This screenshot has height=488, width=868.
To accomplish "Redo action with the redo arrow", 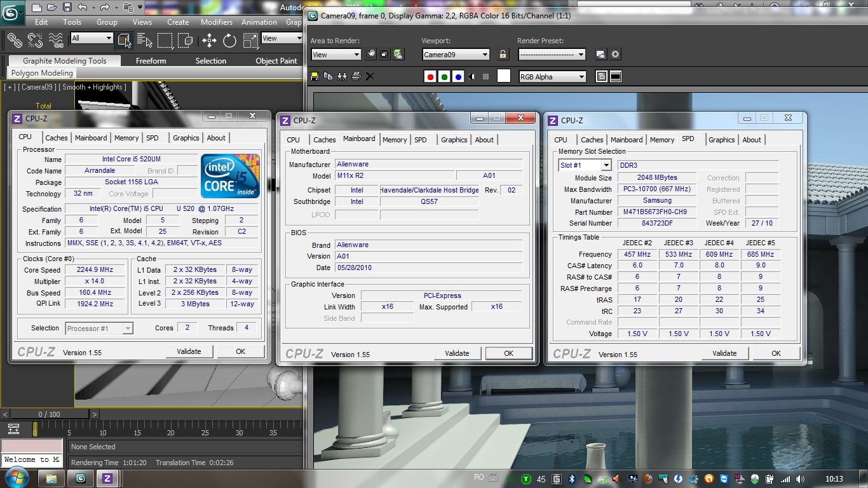I will [106, 8].
